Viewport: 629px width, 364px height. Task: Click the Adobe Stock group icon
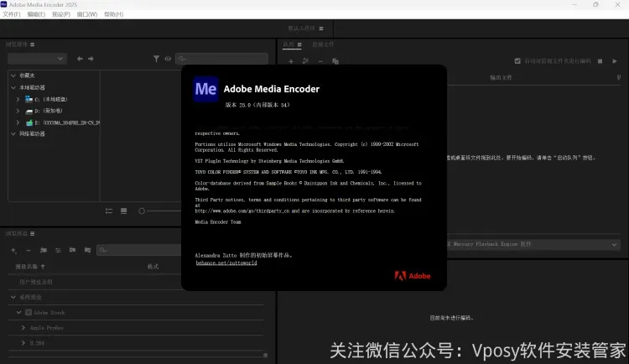point(29,312)
